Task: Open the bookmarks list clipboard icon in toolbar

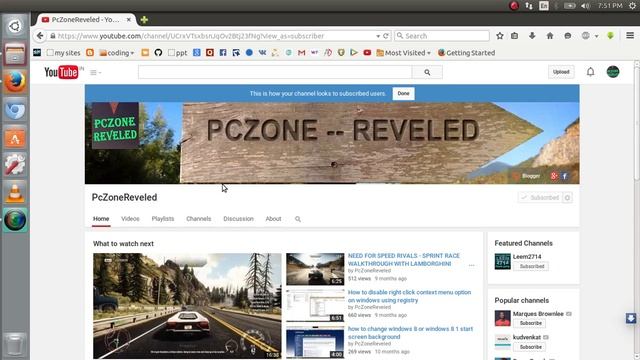Action: (x=514, y=36)
